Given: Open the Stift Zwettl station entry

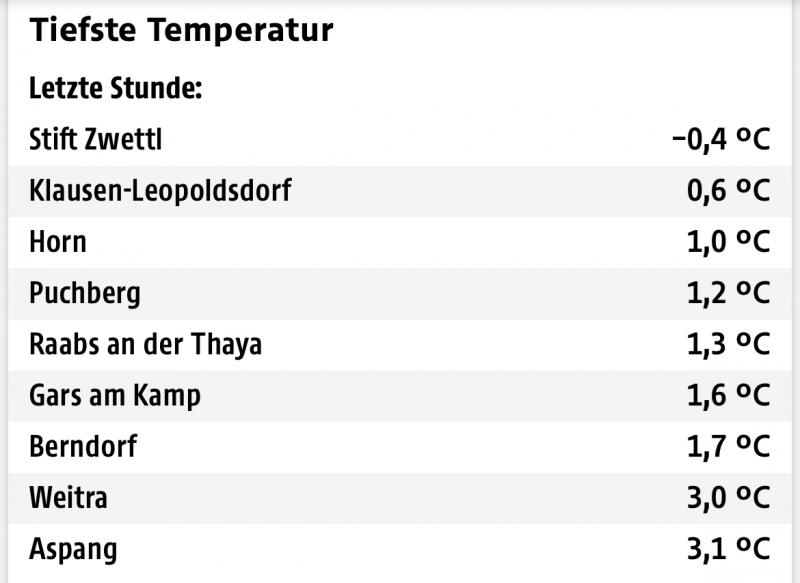Looking at the screenshot, I should [96, 140].
